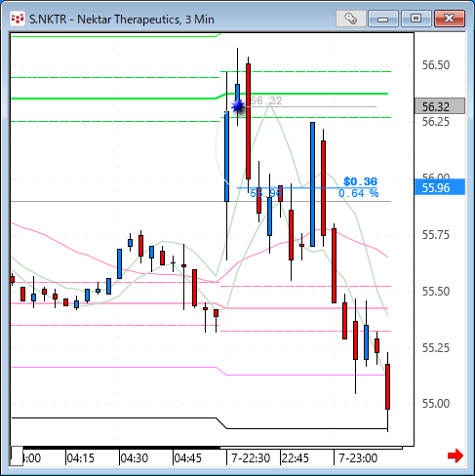Click the 56.25 price scale label
The width and height of the screenshot is (475, 476).
pyautogui.click(x=436, y=122)
